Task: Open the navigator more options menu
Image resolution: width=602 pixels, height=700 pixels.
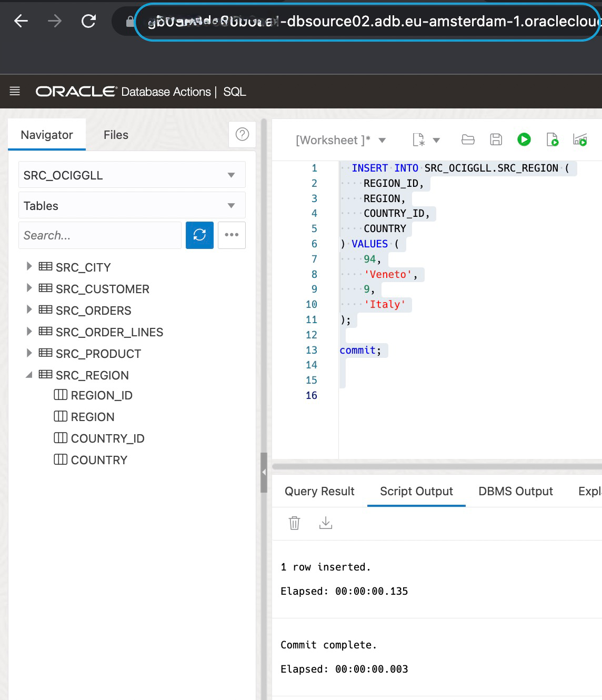Action: pyautogui.click(x=232, y=235)
